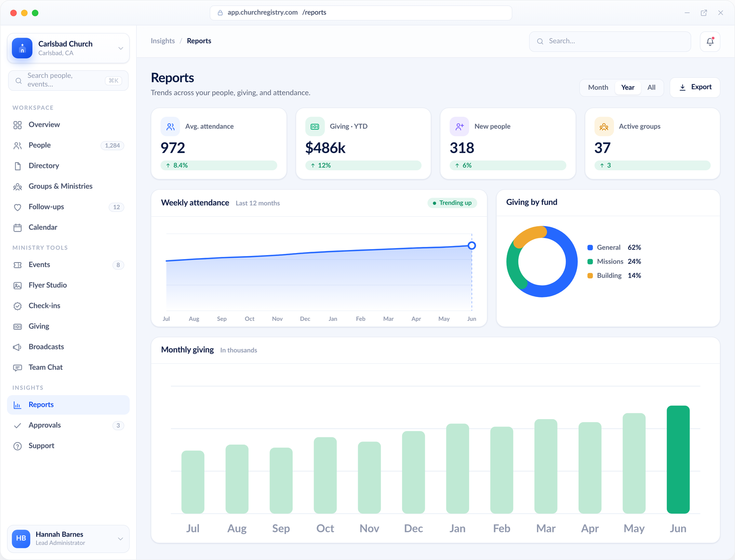Image resolution: width=735 pixels, height=560 pixels.
Task: Open the Team Chat icon
Action: click(x=17, y=368)
